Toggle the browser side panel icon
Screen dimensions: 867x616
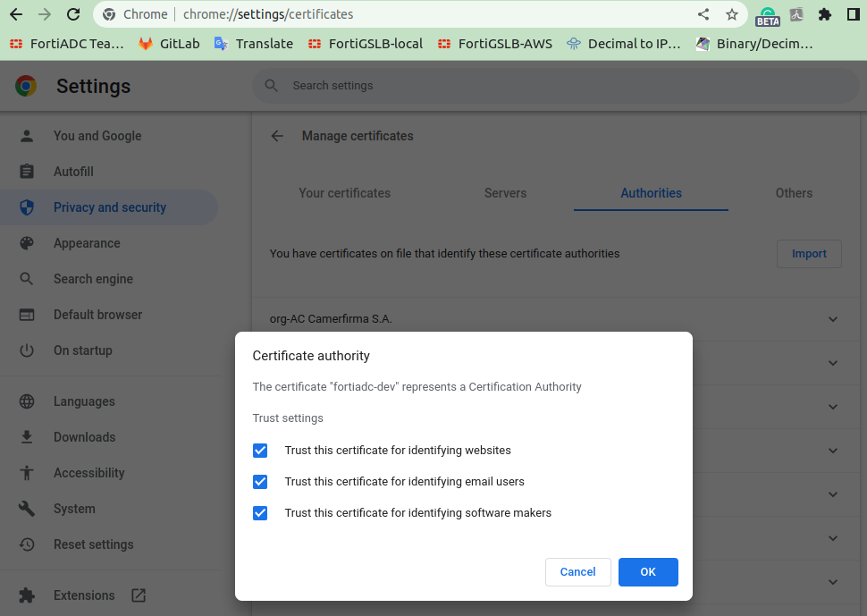coord(853,14)
